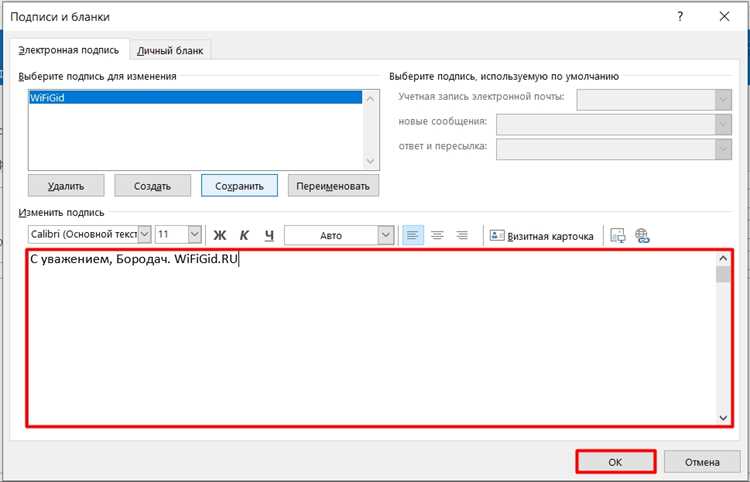
Task: Align signature text left
Action: click(413, 235)
